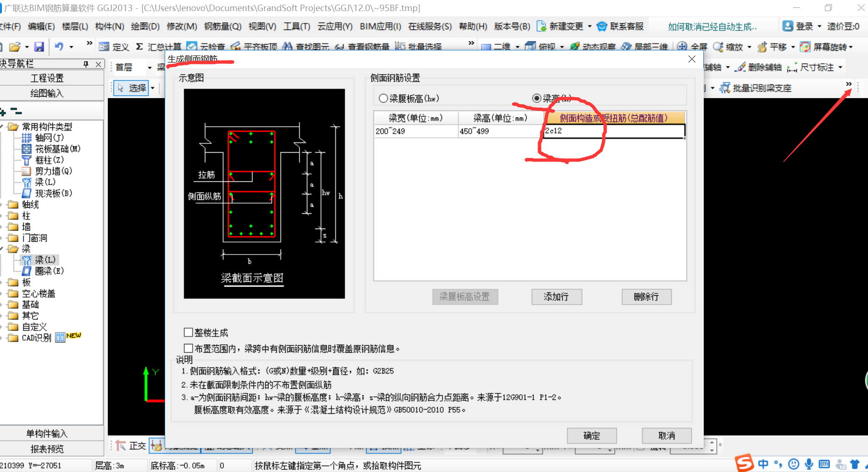The width and height of the screenshot is (868, 472).
Task: Select the 梁高(h) radio option
Action: click(536, 99)
